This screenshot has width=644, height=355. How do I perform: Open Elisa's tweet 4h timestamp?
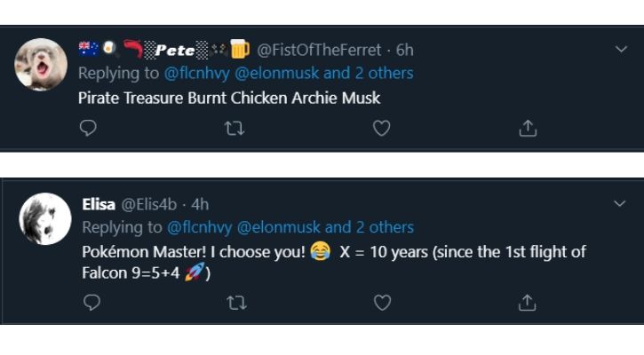[201, 204]
